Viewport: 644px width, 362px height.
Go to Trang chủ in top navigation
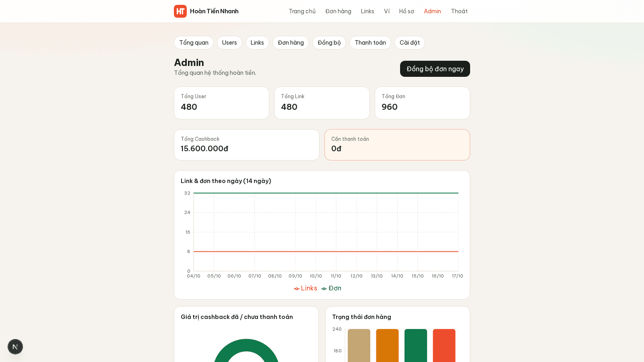(302, 11)
